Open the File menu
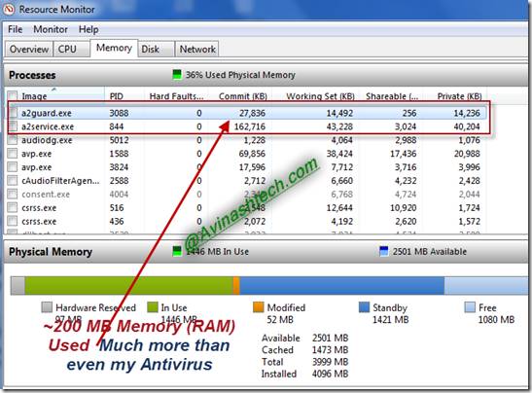Image resolution: width=532 pixels, height=393 pixels. coord(16,29)
